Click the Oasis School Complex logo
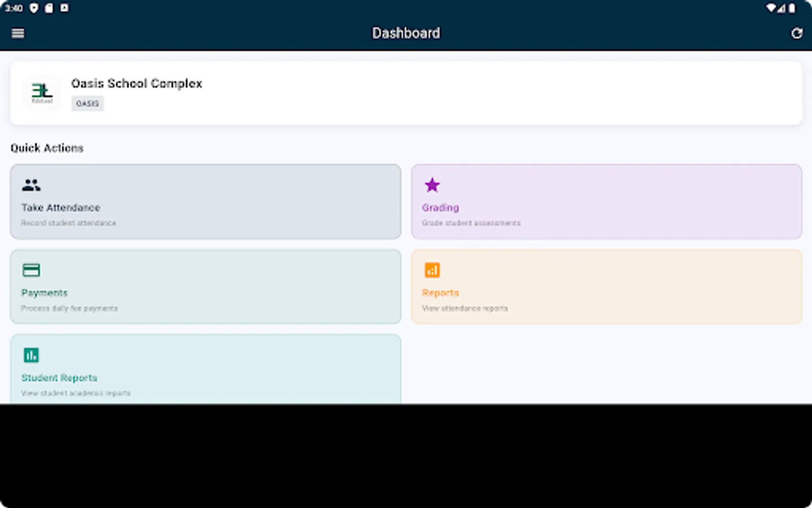This screenshot has height=508, width=812. [x=42, y=93]
